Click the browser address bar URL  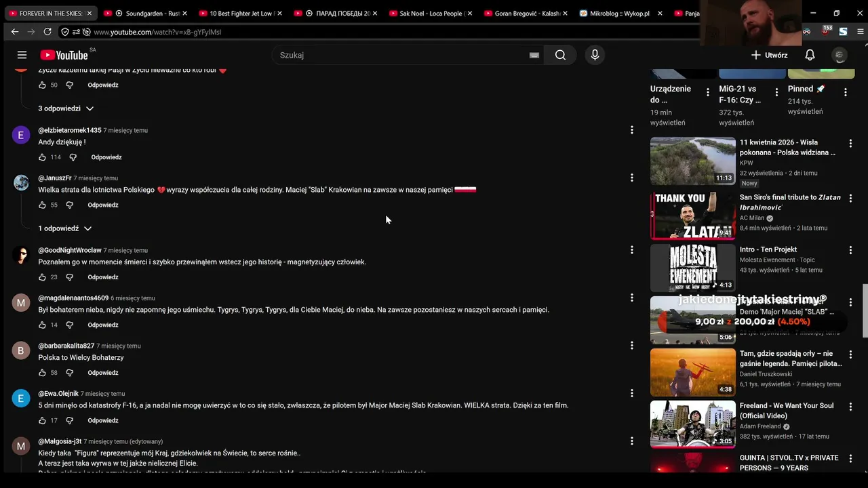point(157,32)
